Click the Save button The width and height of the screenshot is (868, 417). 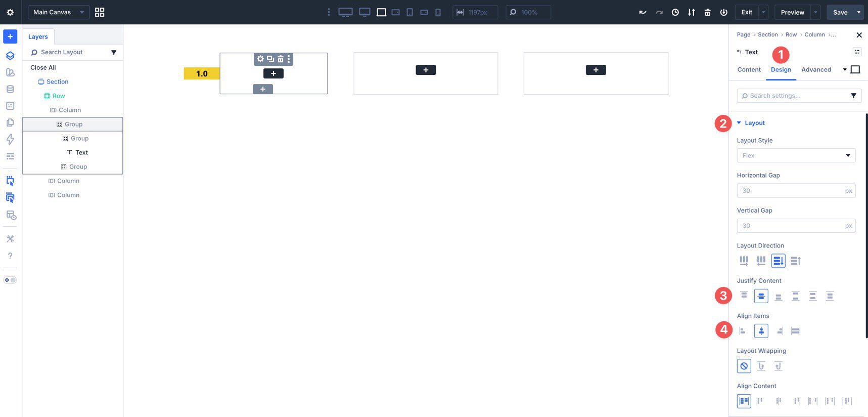point(840,12)
